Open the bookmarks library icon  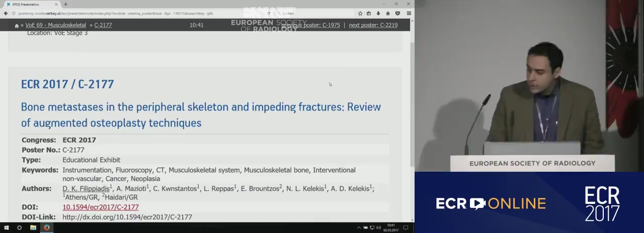(369, 14)
